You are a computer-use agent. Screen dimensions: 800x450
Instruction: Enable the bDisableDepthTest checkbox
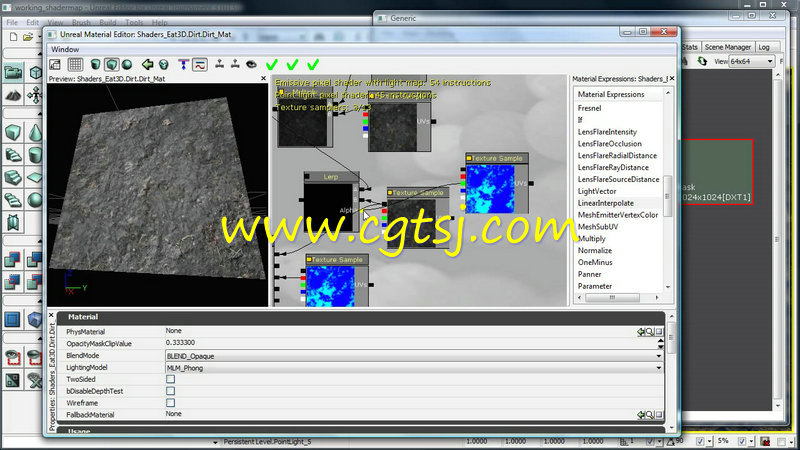pos(170,391)
